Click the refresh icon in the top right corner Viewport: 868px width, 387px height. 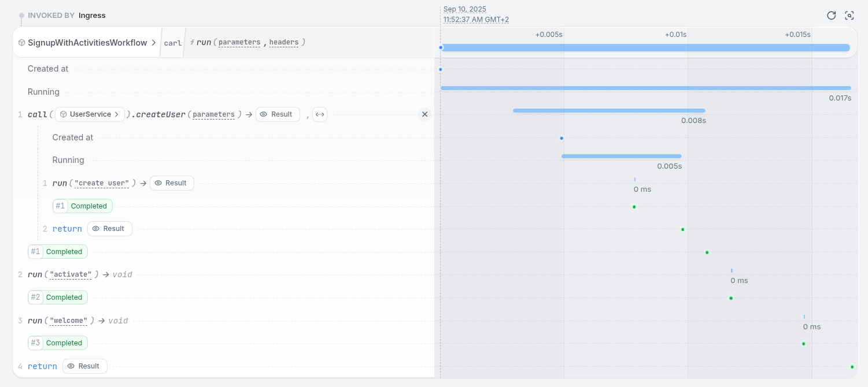click(831, 16)
